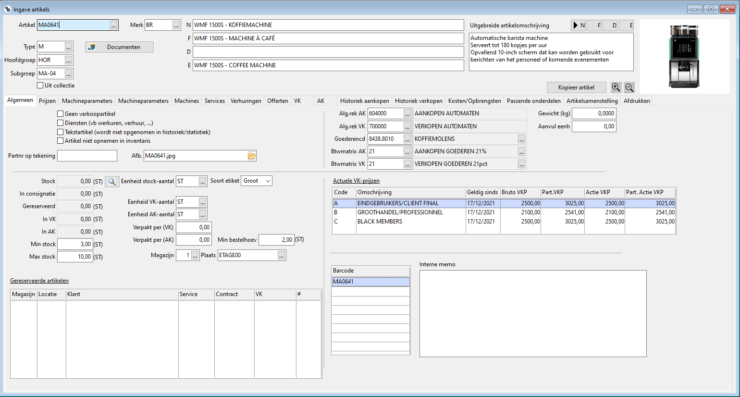Expand the Soort etiket dropdown
This screenshot has height=397, width=740.
[268, 181]
